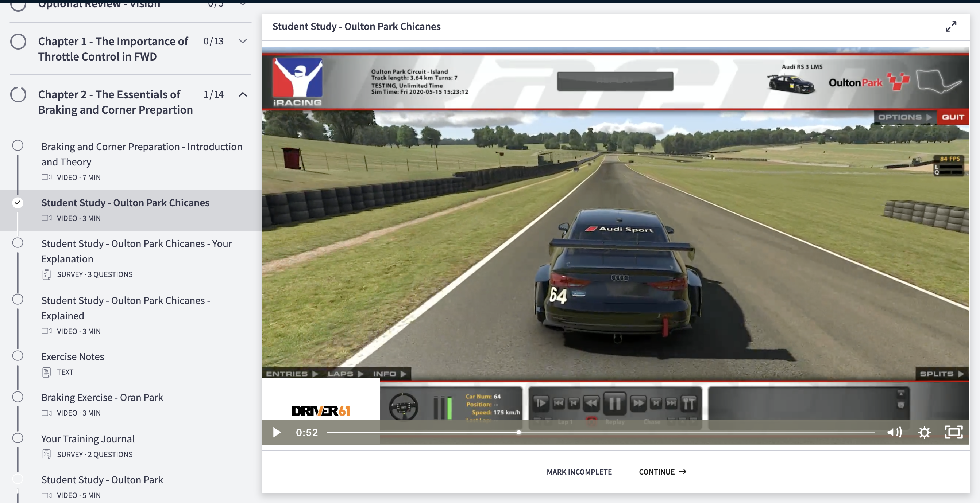Viewport: 980px width, 503px height.
Task: Toggle completion circle for Exercise Notes
Action: point(18,356)
